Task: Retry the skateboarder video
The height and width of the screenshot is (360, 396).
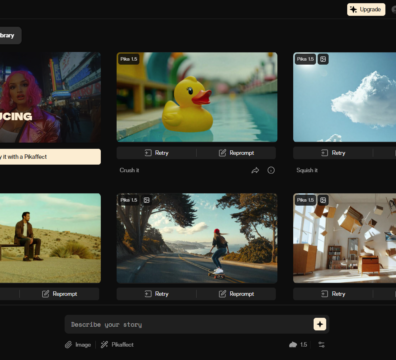Action: click(x=157, y=294)
